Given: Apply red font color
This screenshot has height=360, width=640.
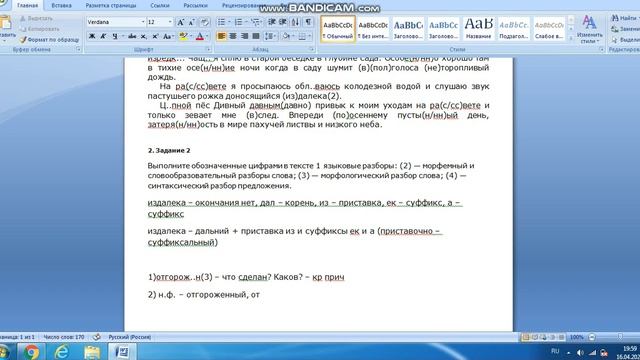Looking at the screenshot, I should click(200, 36).
